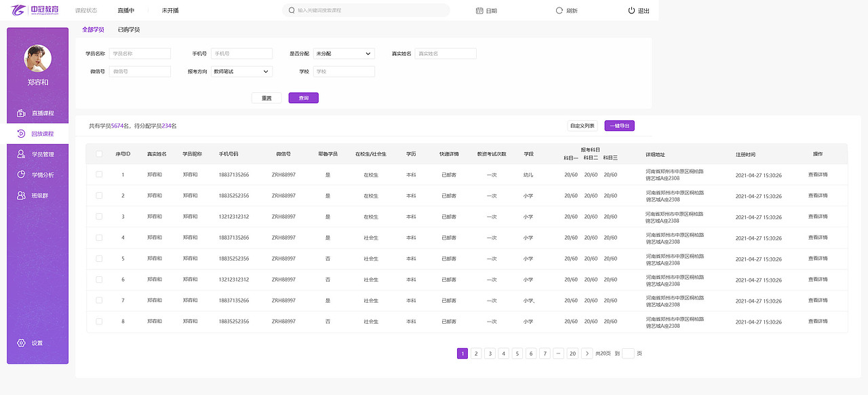Check the checkbox for row 3
This screenshot has height=395, width=868.
pos(99,217)
